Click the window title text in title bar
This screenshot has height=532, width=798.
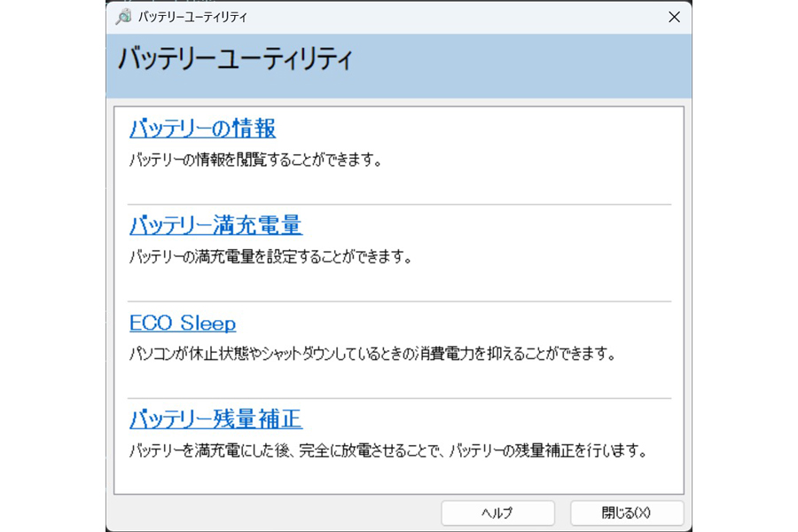click(192, 18)
